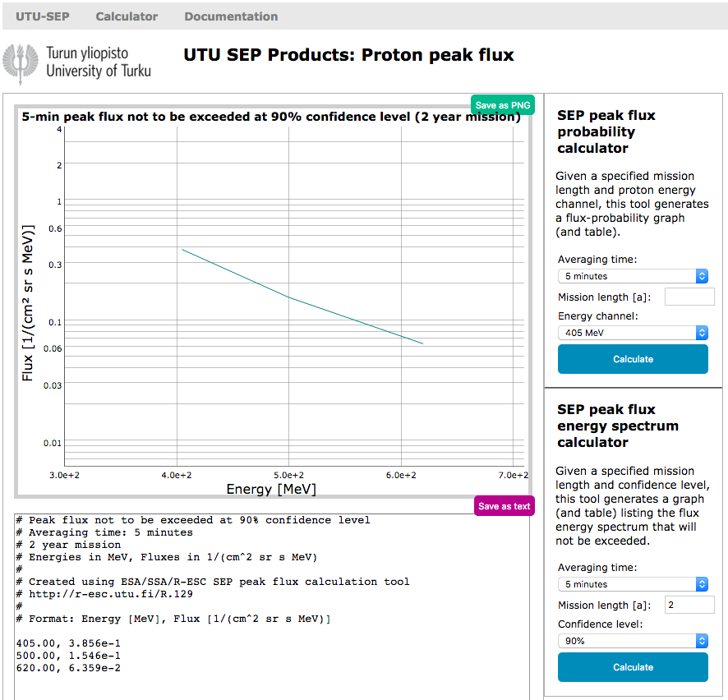Open the UTU-SEP navigation item
Image resolution: width=728 pixels, height=700 pixels.
click(42, 16)
